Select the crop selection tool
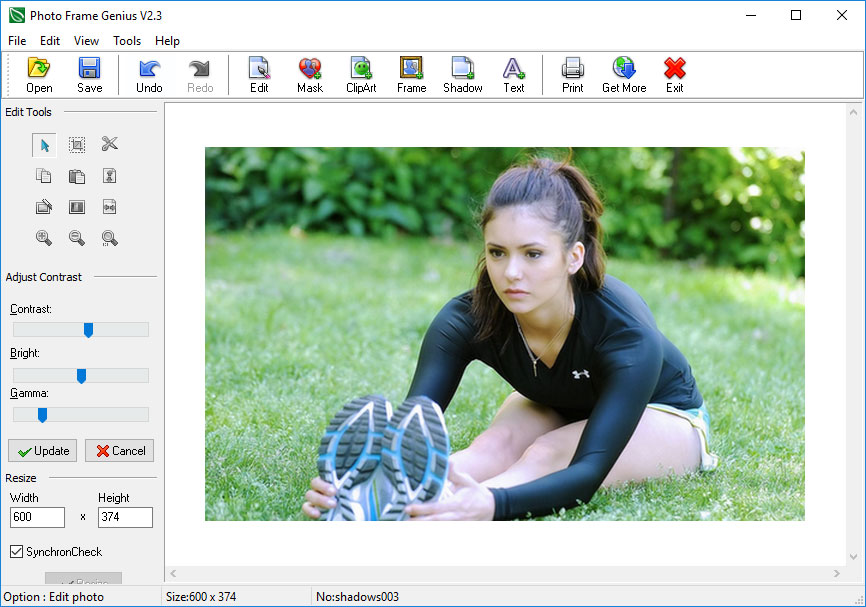Viewport: 866px width, 607px height. coord(77,145)
